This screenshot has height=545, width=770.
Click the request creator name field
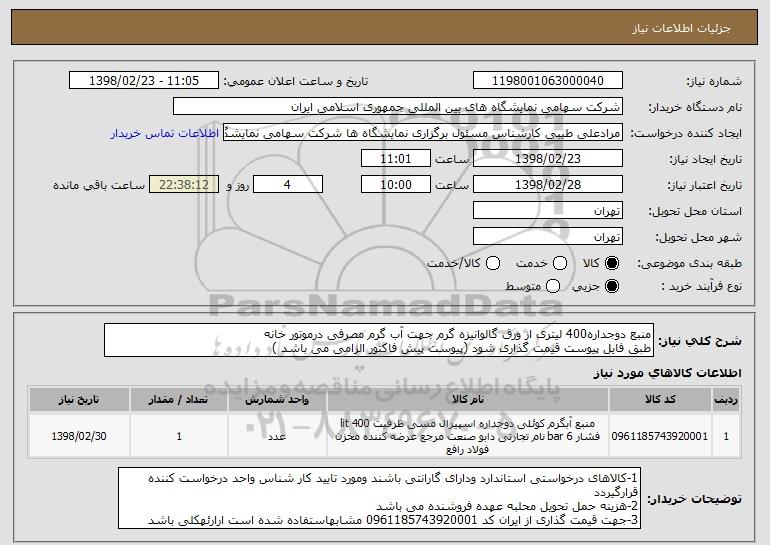click(423, 133)
